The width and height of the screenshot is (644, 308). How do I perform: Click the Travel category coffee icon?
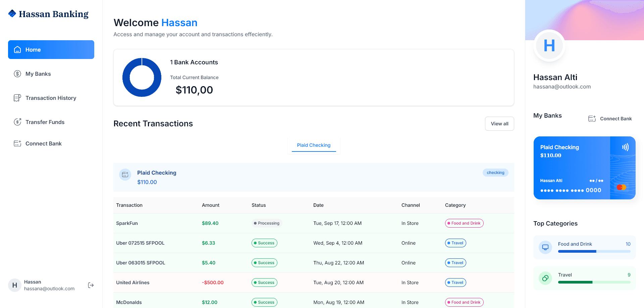[x=545, y=278]
